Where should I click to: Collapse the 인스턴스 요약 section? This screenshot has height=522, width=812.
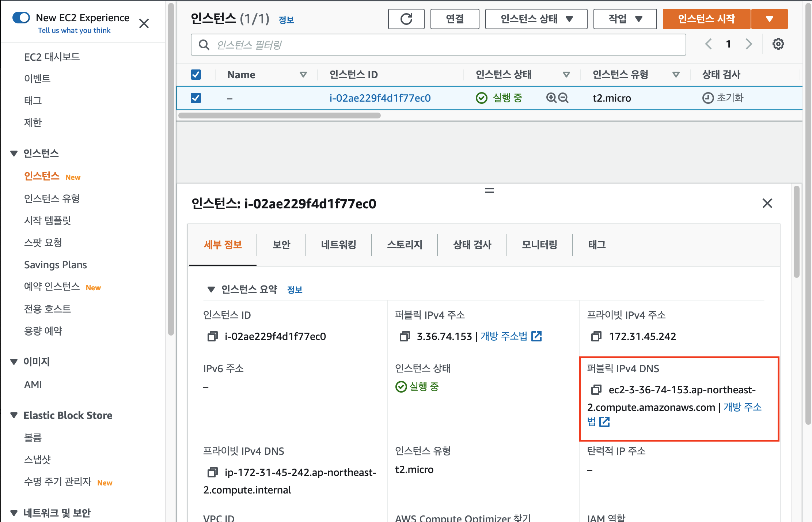(211, 290)
